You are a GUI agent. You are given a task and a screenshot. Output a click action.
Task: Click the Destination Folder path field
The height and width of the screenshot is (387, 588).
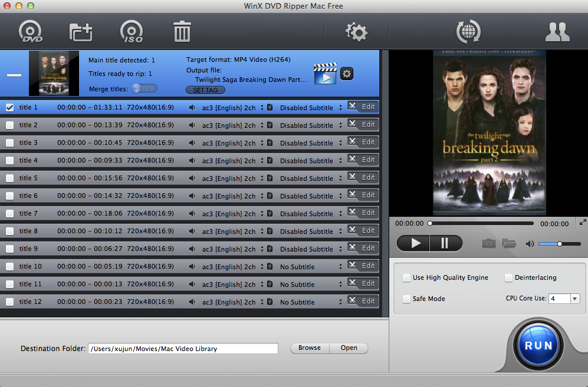[183, 349]
